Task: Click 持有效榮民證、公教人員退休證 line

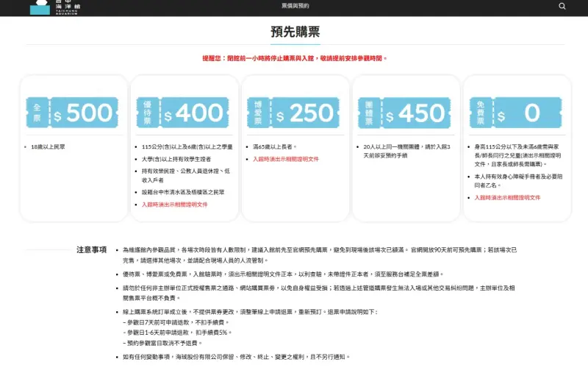Action: point(186,175)
